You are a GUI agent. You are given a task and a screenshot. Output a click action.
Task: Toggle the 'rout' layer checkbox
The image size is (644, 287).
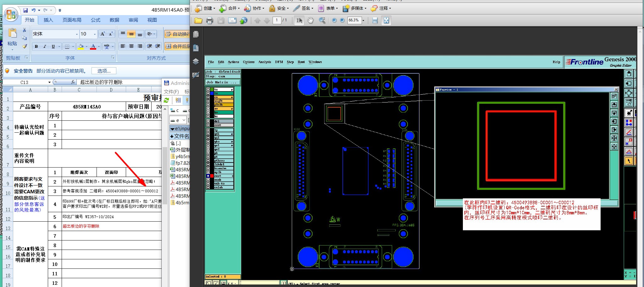[208, 125]
